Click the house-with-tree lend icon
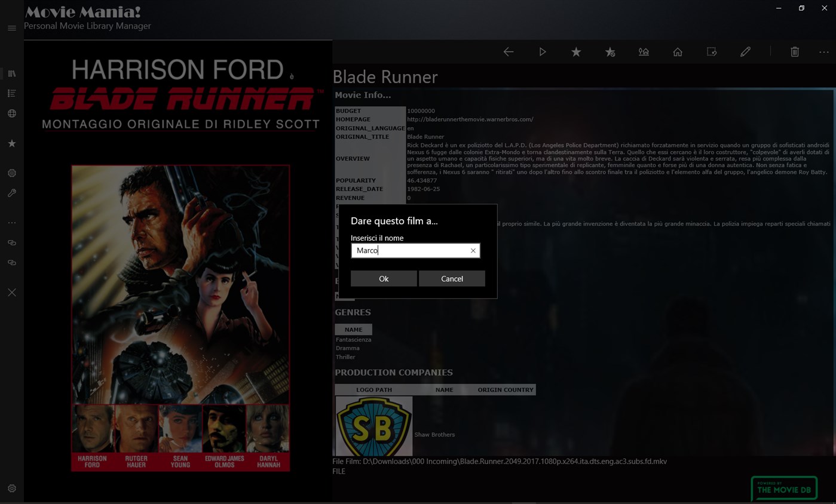Screen dimensions: 836x504 644,52
